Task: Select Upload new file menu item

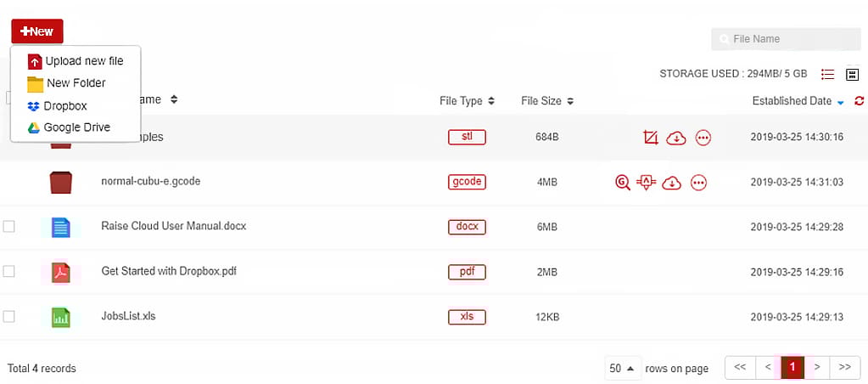Action: (76, 61)
